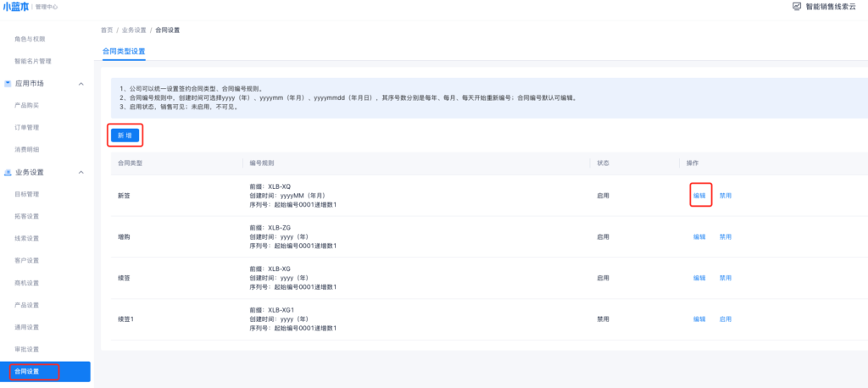Collapse the 应用市场 section using its chevron
The image size is (868, 388).
[81, 83]
